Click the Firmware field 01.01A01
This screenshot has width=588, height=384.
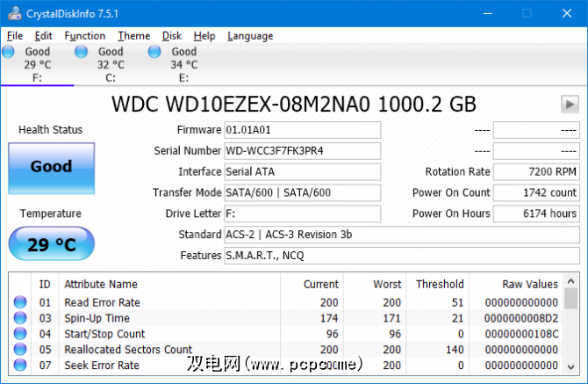tap(302, 130)
